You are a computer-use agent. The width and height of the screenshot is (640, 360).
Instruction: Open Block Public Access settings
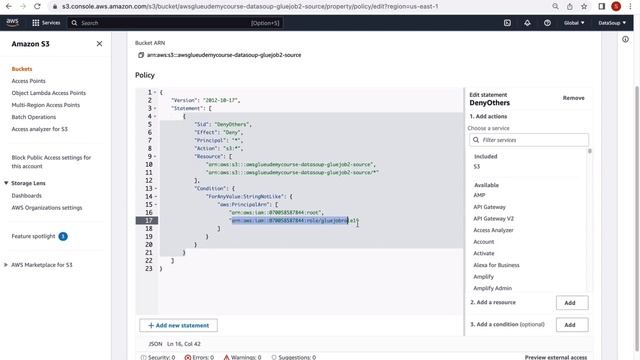tap(51, 162)
